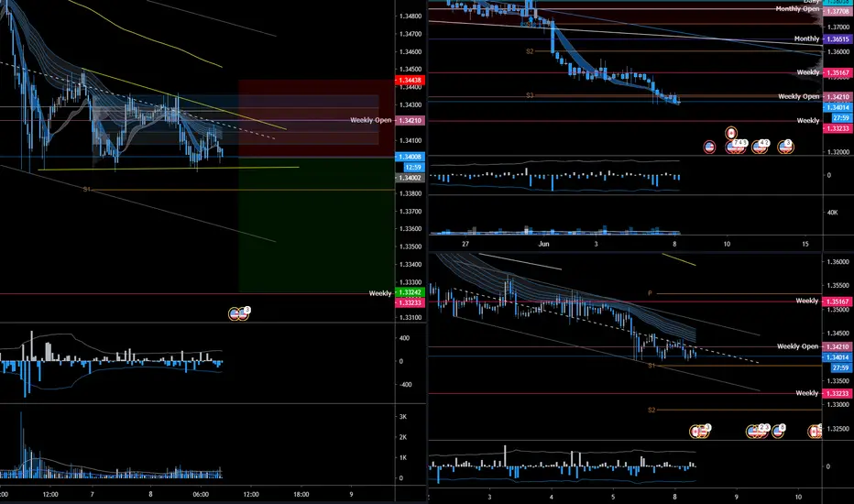Image resolution: width=854 pixels, height=504 pixels.
Task: Select gray price label 1.34002 in left chart
Action: point(410,178)
